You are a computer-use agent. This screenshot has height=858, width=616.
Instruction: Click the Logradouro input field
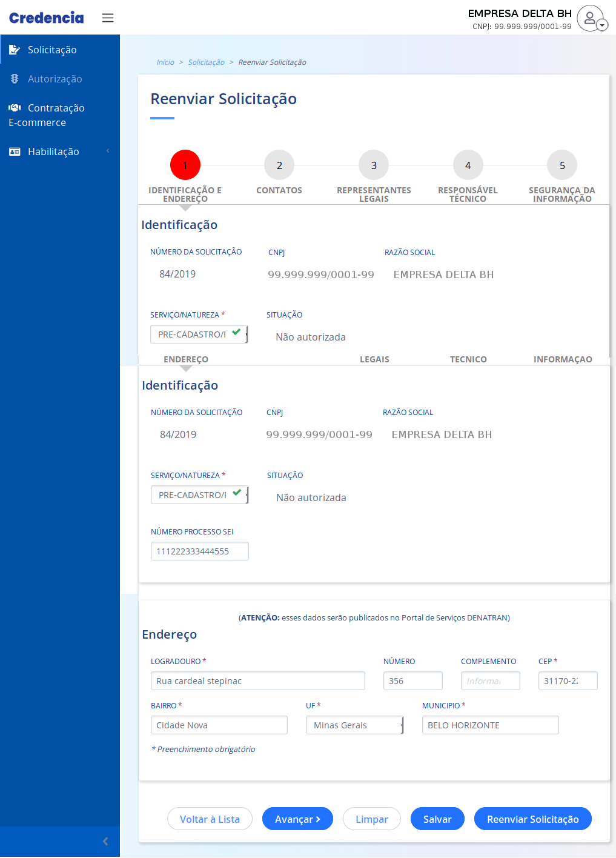pyautogui.click(x=257, y=681)
